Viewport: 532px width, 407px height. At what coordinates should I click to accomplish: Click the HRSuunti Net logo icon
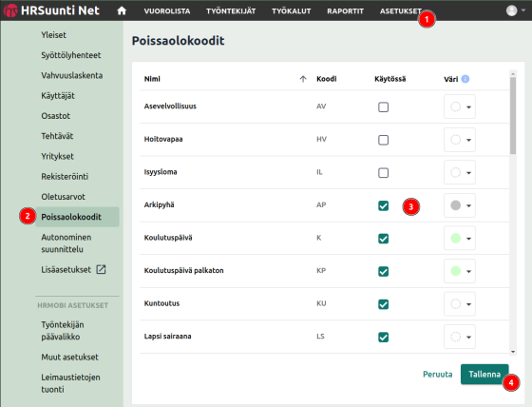(10, 10)
